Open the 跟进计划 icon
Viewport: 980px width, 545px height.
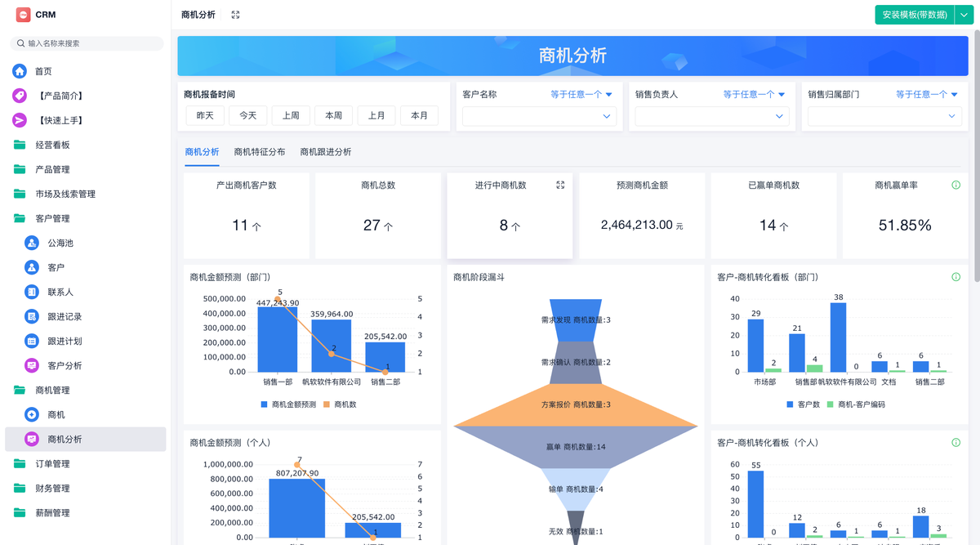click(x=32, y=341)
